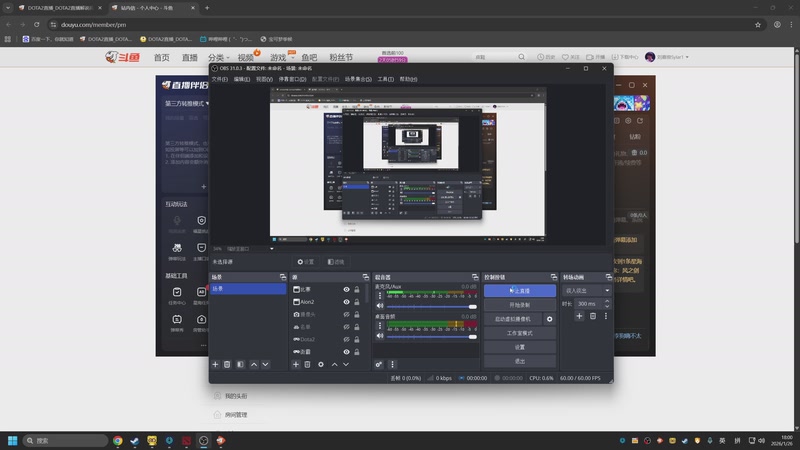800x450 pixels.
Task: Click the transition duration 300 ms field
Action: pos(589,304)
